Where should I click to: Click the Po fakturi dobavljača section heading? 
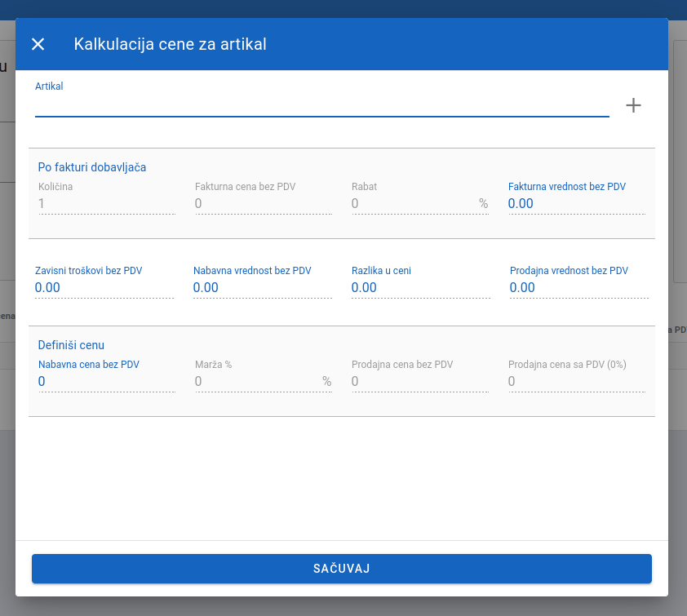pos(92,167)
